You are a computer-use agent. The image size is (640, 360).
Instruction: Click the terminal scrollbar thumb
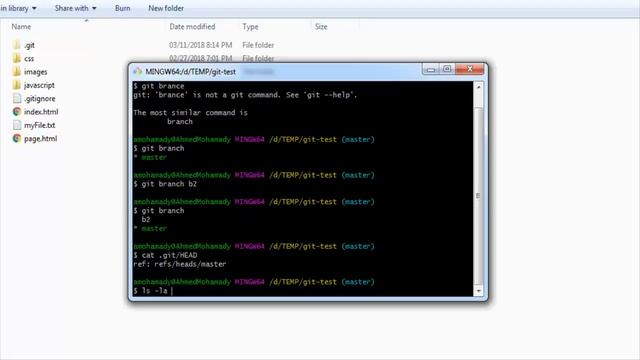(478, 196)
